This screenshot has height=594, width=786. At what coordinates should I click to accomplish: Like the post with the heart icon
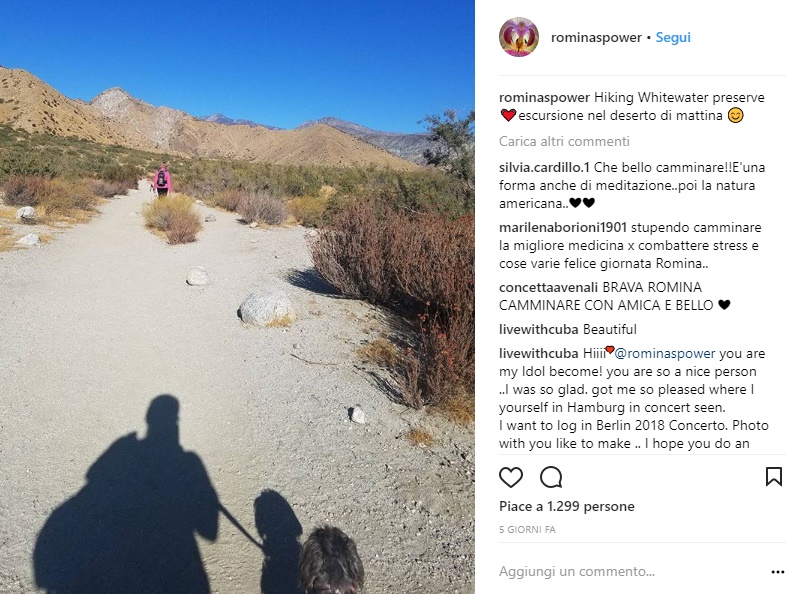(x=511, y=477)
